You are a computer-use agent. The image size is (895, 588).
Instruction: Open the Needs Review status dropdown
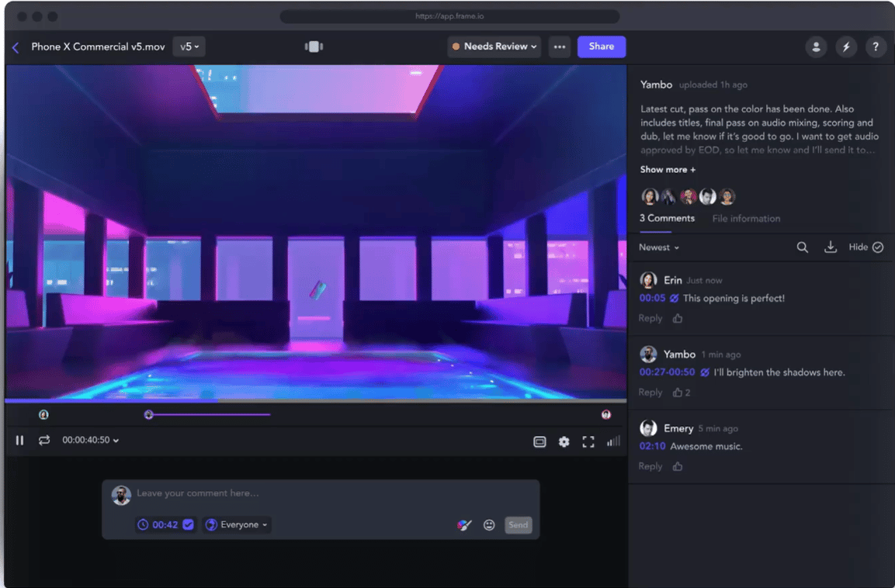[494, 47]
